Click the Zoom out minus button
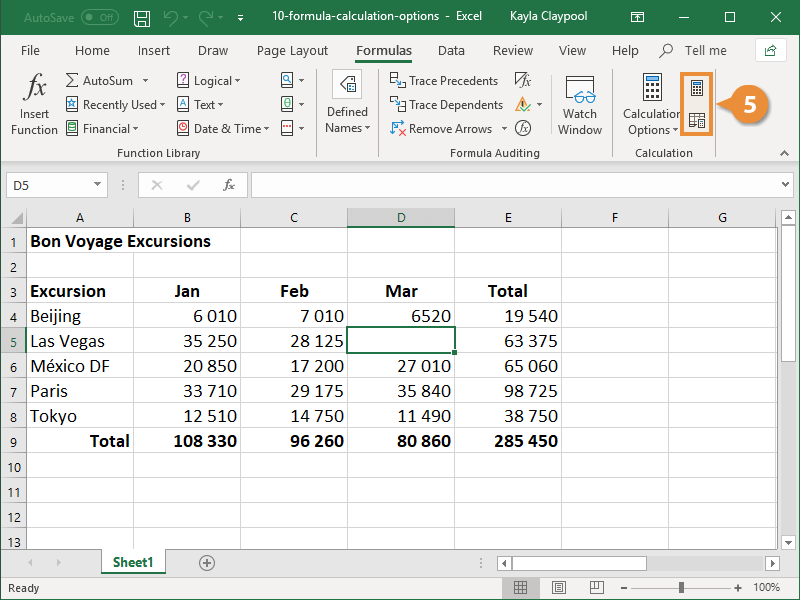The height and width of the screenshot is (600, 800). point(623,588)
